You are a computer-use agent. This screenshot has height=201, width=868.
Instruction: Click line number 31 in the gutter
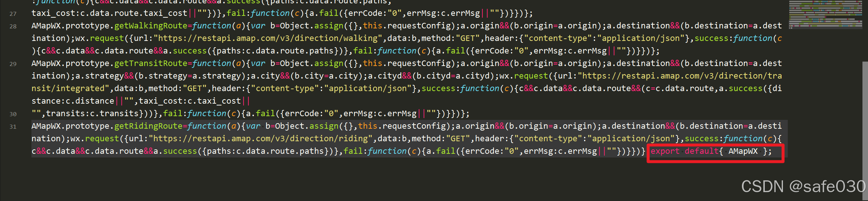(x=13, y=127)
